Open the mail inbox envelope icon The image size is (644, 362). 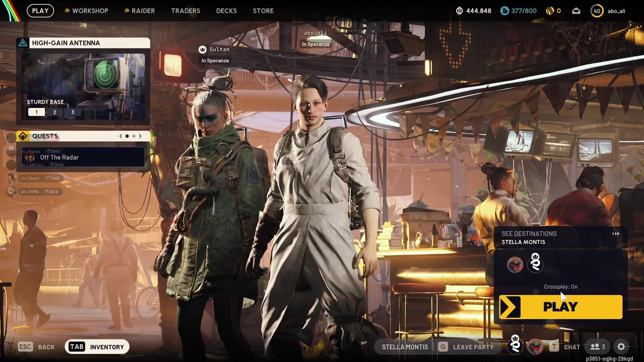(576, 11)
